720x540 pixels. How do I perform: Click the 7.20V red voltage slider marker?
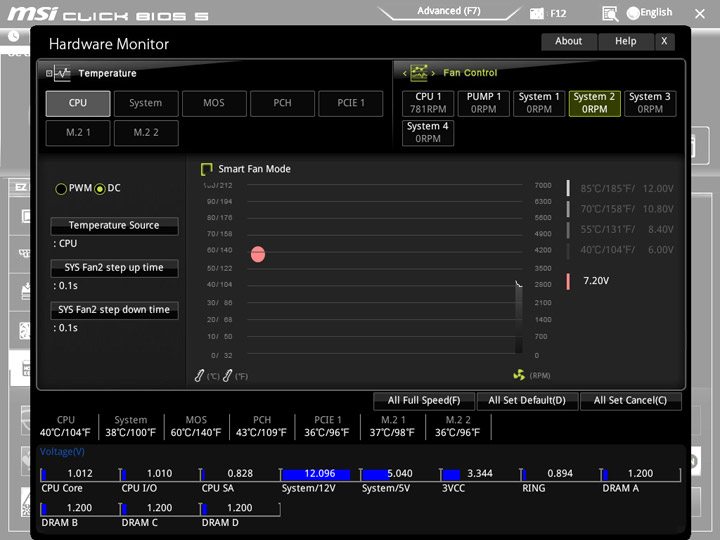coord(568,281)
